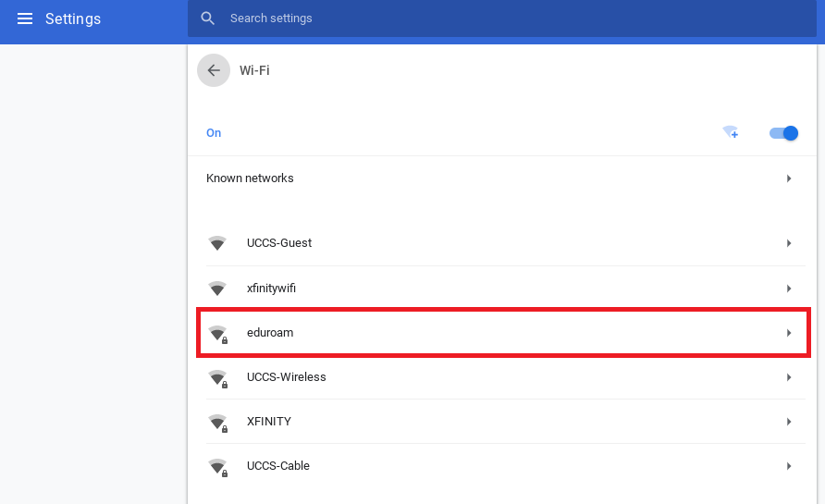Click the UCCS-Guest Wi-Fi signal icon
Screen dimensions: 825x504
click(216, 243)
